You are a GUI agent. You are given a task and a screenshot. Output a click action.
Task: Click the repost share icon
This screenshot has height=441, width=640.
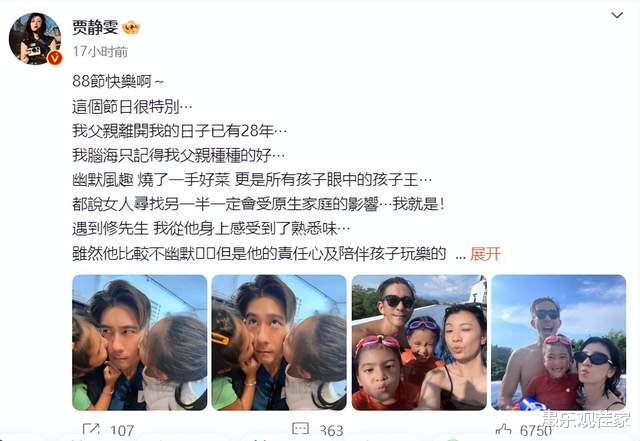point(91,430)
